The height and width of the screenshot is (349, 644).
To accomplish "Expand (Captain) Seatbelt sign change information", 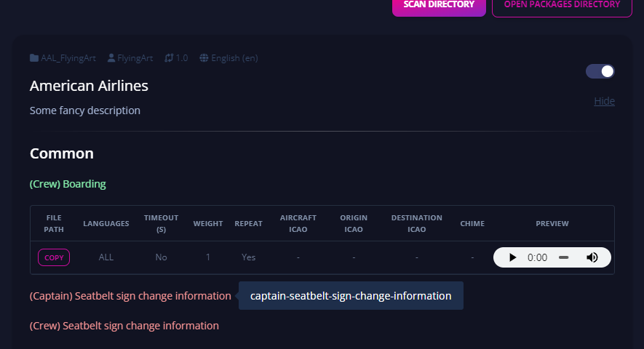I will click(x=130, y=296).
